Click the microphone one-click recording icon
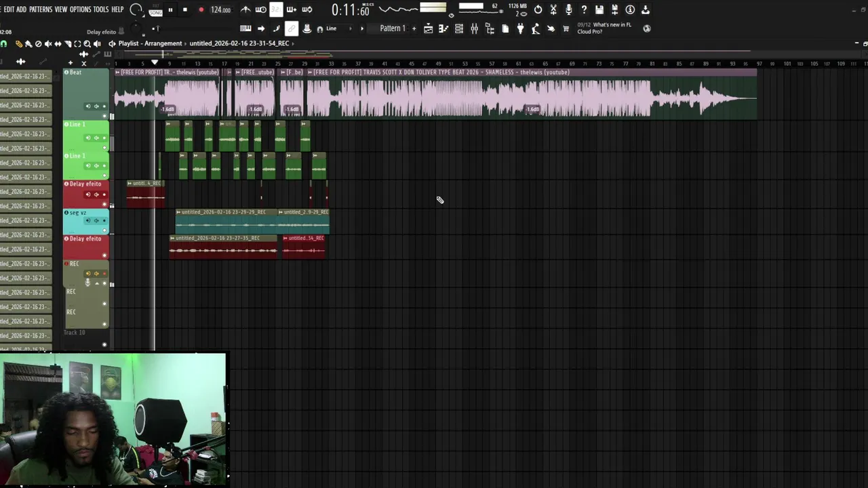 pyautogui.click(x=568, y=9)
